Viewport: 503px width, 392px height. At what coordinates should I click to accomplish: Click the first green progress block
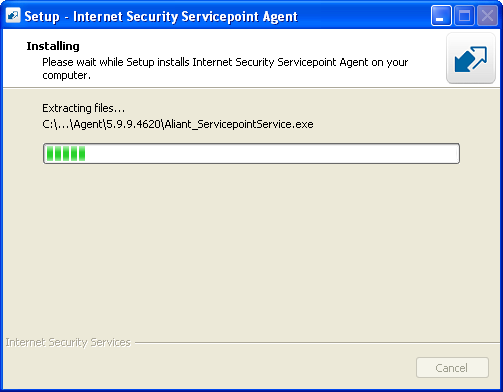coord(50,153)
